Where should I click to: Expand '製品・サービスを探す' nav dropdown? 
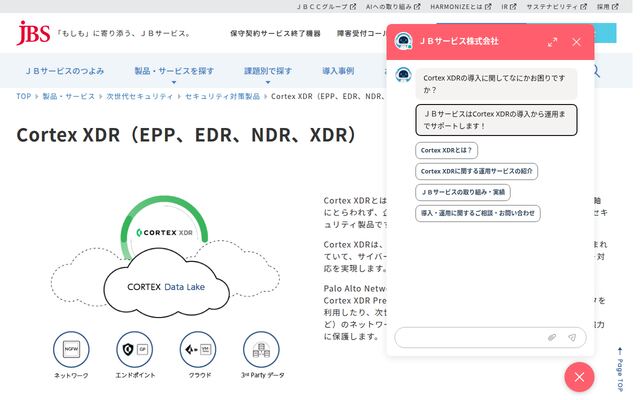click(174, 71)
